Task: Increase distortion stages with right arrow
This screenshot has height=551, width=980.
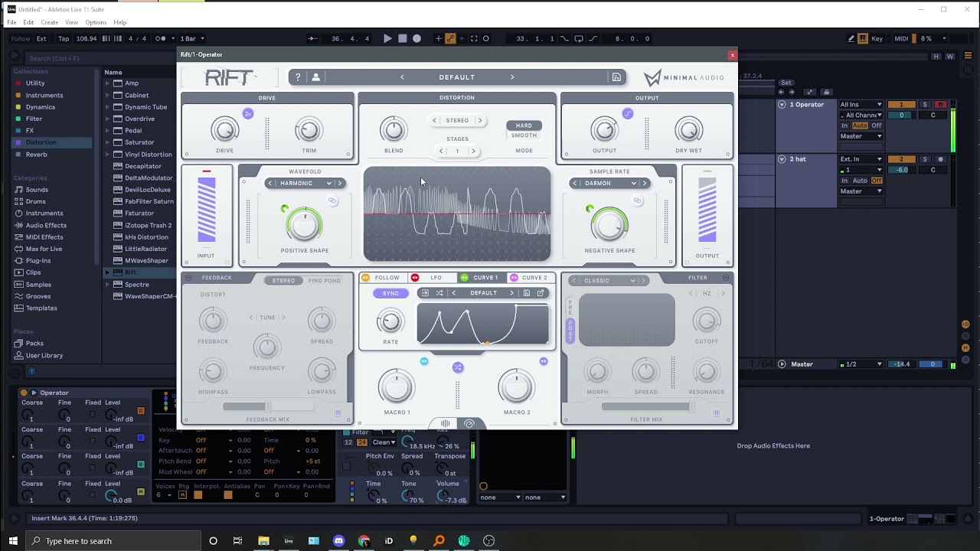Action: tap(473, 151)
